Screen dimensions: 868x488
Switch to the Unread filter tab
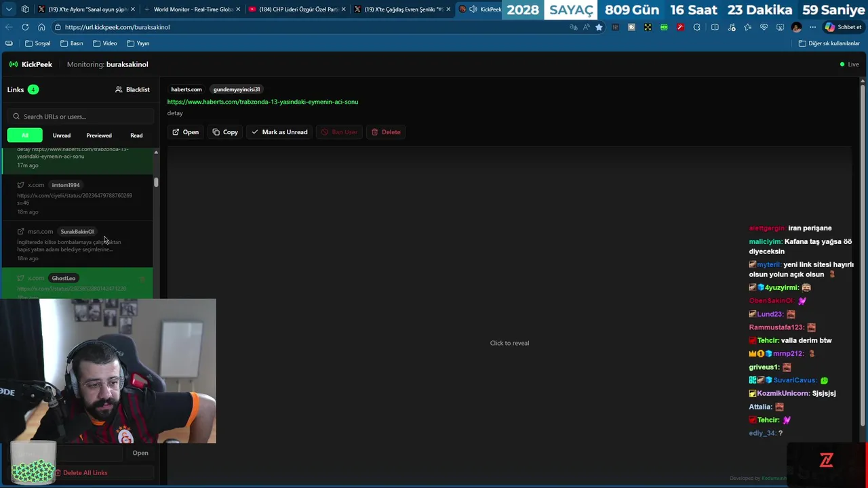point(62,136)
